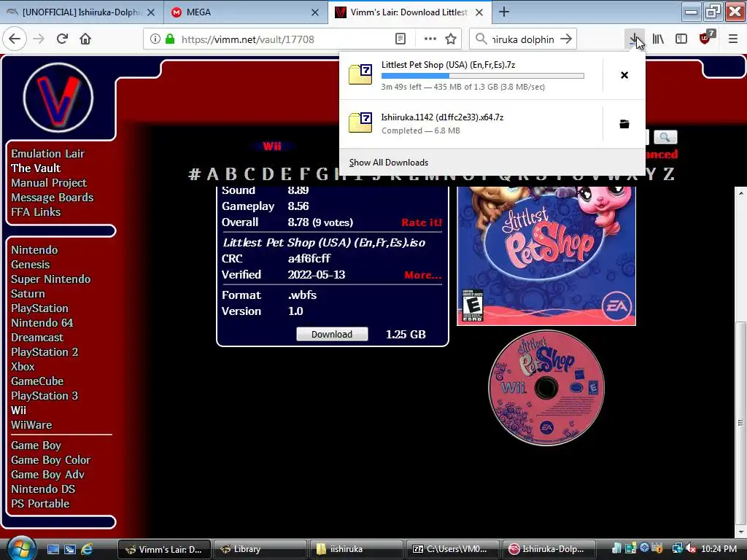Close the downloads panel via toolbar arrow
The height and width of the screenshot is (560, 747).
[634, 39]
